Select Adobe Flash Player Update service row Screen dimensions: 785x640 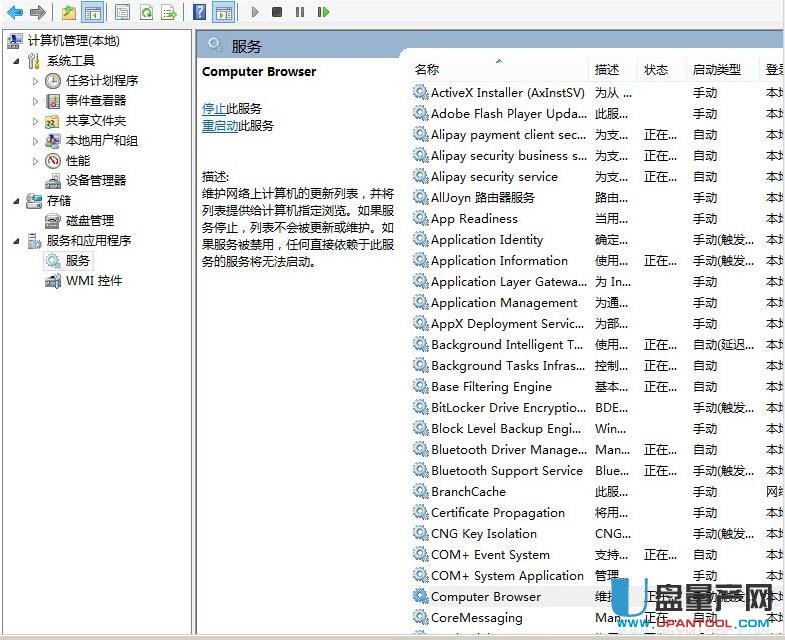[x=597, y=114]
